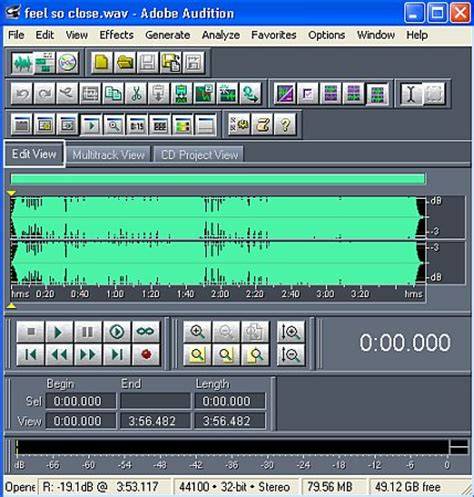The image size is (474, 497).
Task: Click the 2:00 mark on the time ruler
Action: 220,294
